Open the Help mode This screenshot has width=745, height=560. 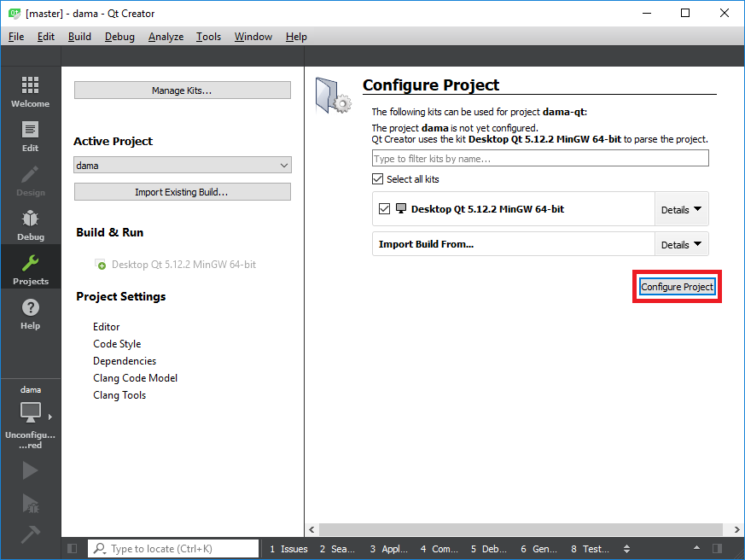click(31, 314)
